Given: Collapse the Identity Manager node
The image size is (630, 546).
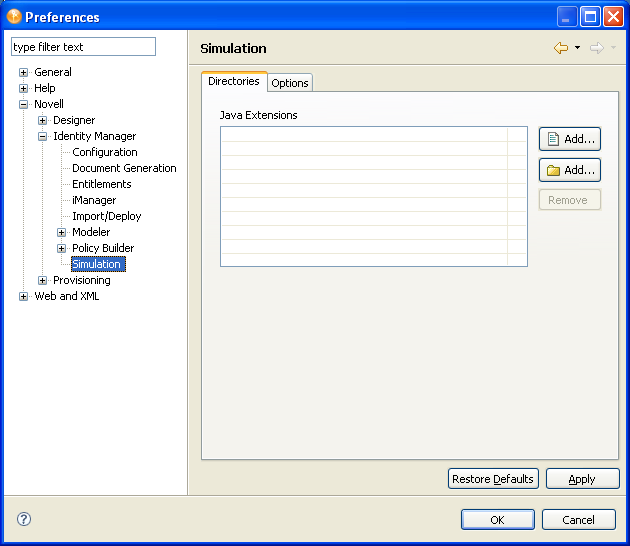Looking at the screenshot, I should click(x=42, y=136).
